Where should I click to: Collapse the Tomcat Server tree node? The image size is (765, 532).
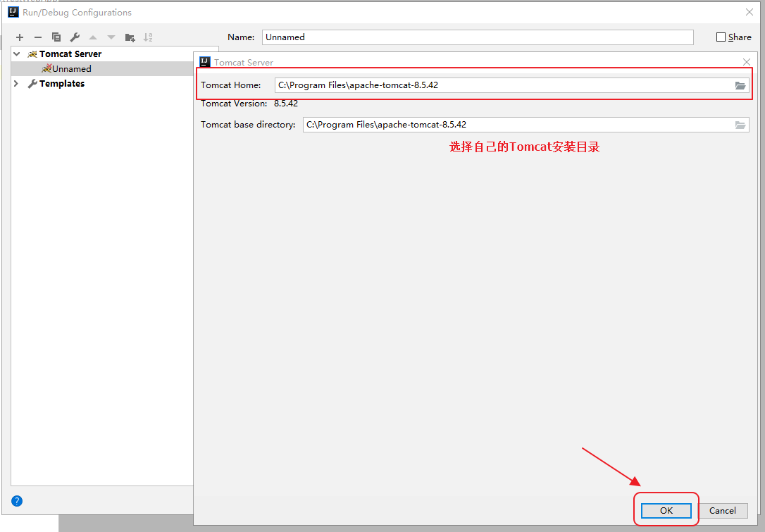[x=17, y=54]
